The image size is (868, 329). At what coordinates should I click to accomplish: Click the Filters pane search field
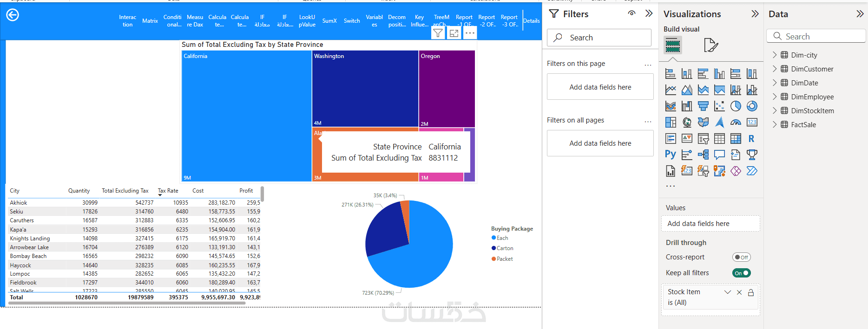point(599,38)
